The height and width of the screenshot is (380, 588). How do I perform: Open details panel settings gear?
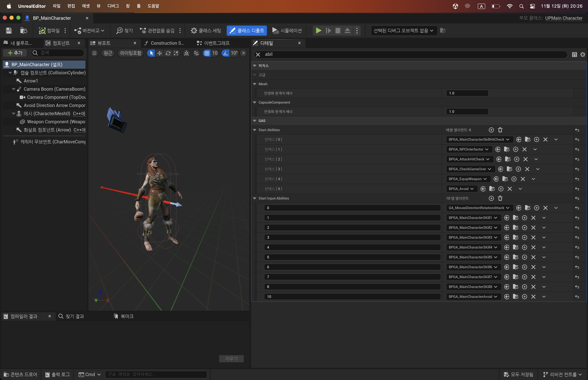point(582,55)
